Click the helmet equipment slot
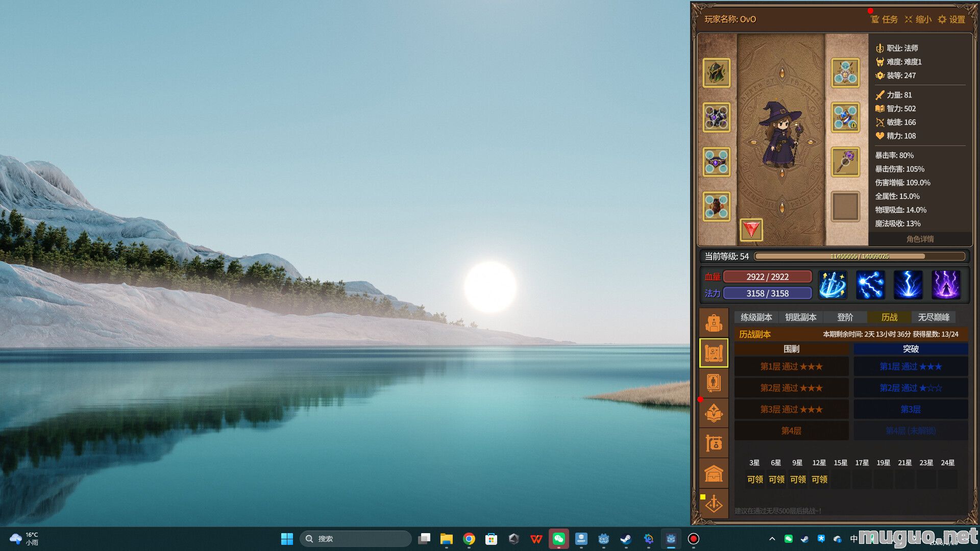The image size is (980, 551). (x=716, y=72)
